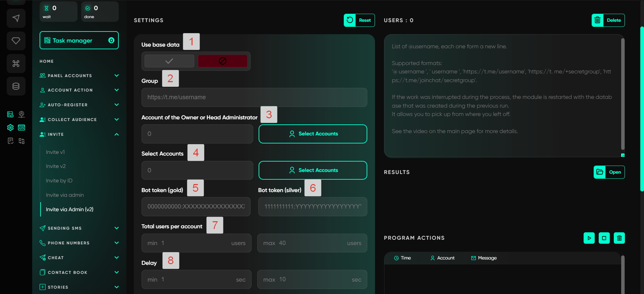
Task: Open the Invite via admin page
Action: tap(65, 195)
